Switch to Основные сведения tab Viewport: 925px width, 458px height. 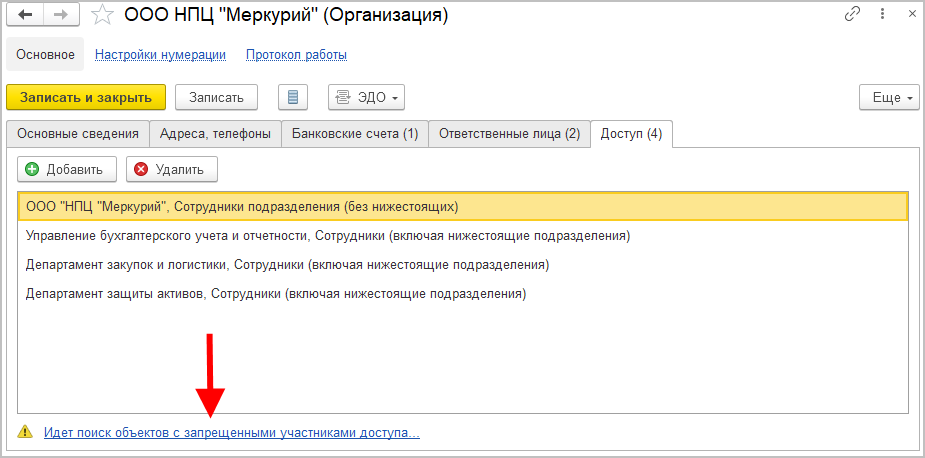pyautogui.click(x=78, y=134)
